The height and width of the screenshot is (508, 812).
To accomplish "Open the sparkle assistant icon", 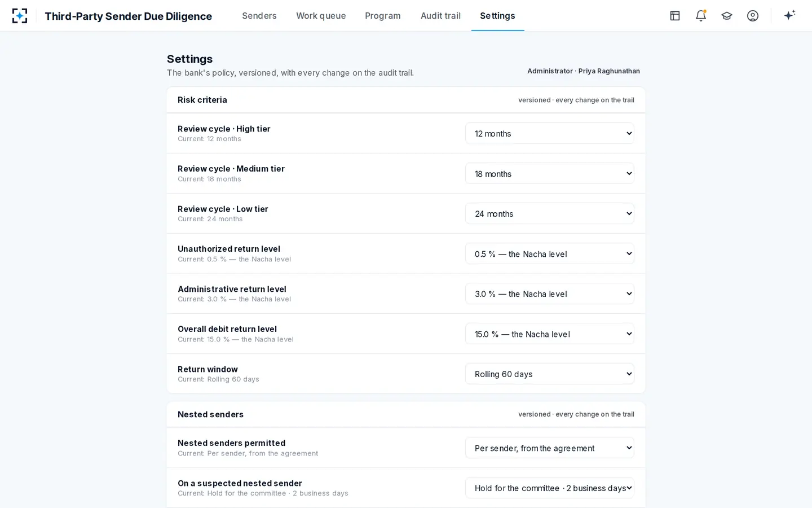I will click(789, 15).
